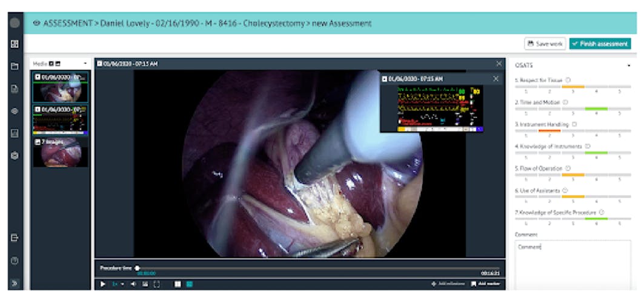Show info for Knowledge of Instruments

coord(588,146)
